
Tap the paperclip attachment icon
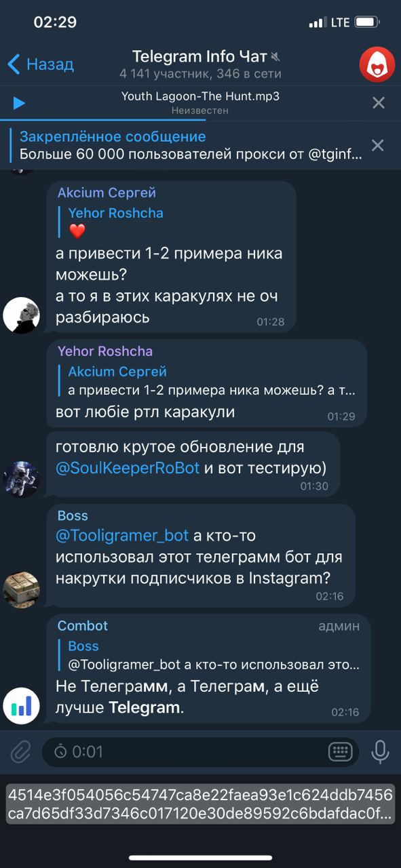(20, 751)
